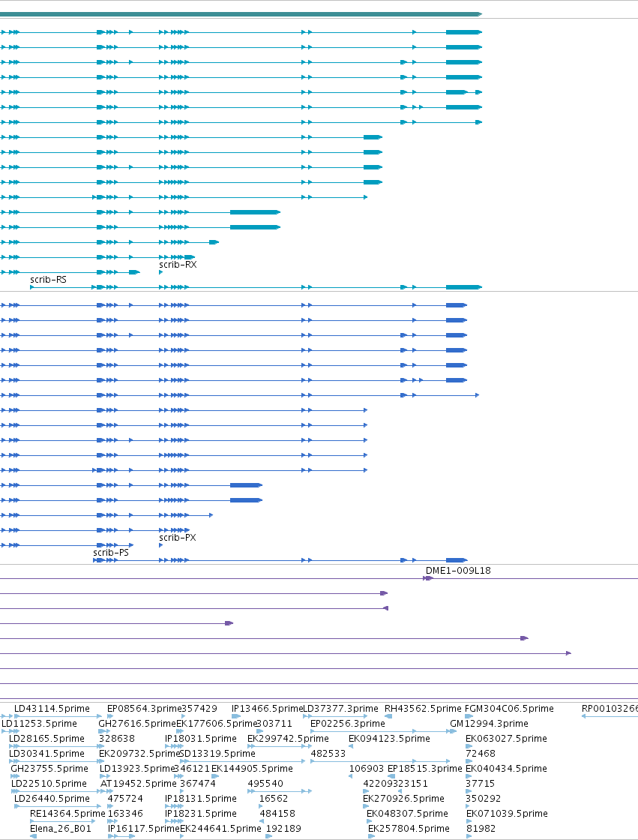
Task: Click the RE14364.5prime label
Action: pyautogui.click(x=67, y=814)
